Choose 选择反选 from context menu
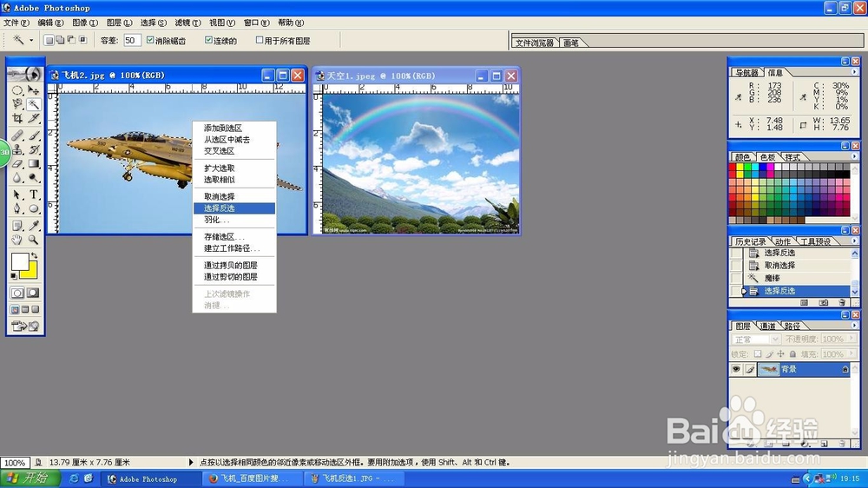This screenshot has width=868, height=488. click(234, 208)
